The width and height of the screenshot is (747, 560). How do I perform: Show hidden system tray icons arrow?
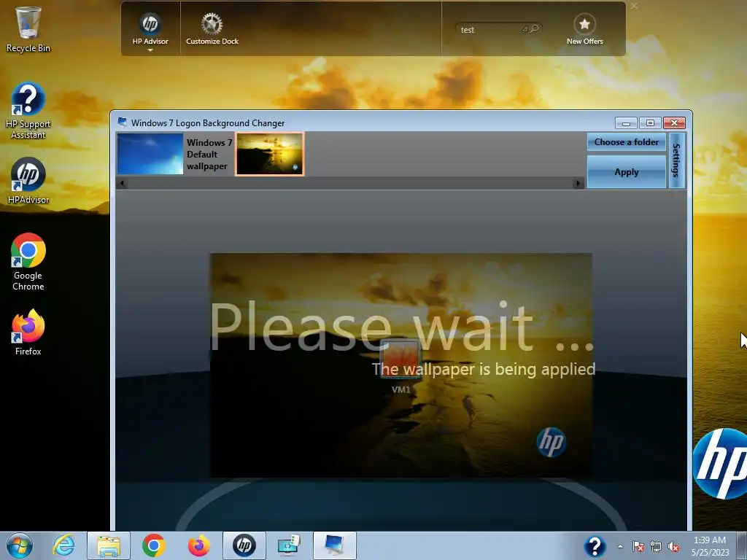[620, 546]
